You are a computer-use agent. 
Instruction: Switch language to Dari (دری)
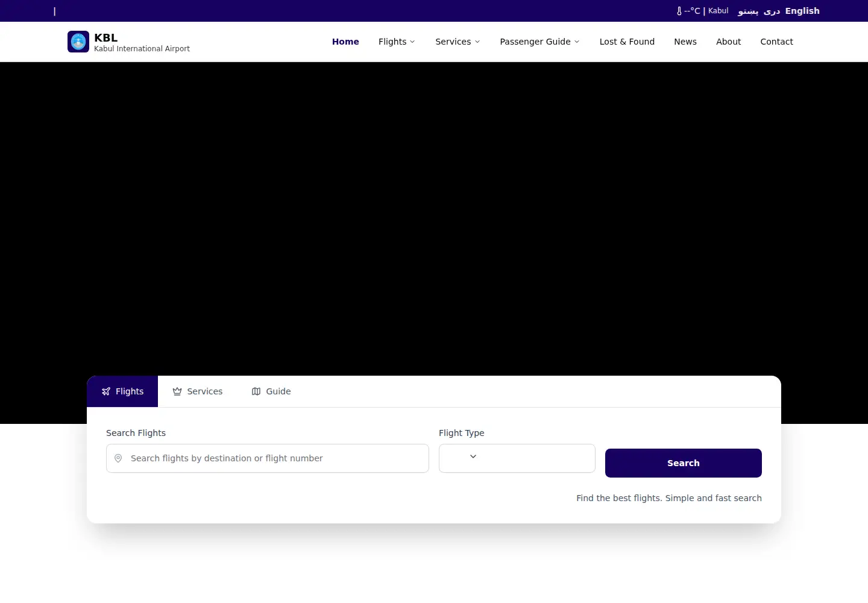772,11
